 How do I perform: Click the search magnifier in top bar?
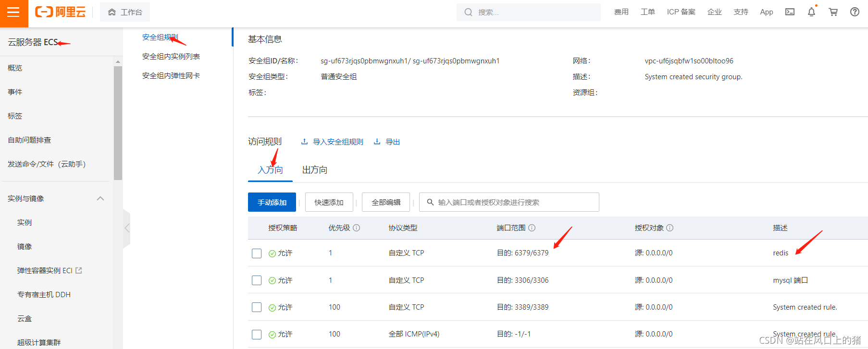pos(468,12)
